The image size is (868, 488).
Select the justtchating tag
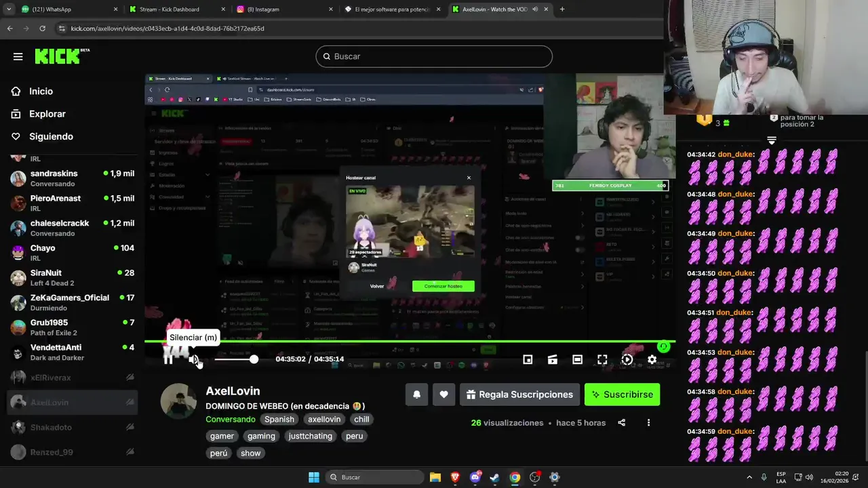click(x=311, y=436)
